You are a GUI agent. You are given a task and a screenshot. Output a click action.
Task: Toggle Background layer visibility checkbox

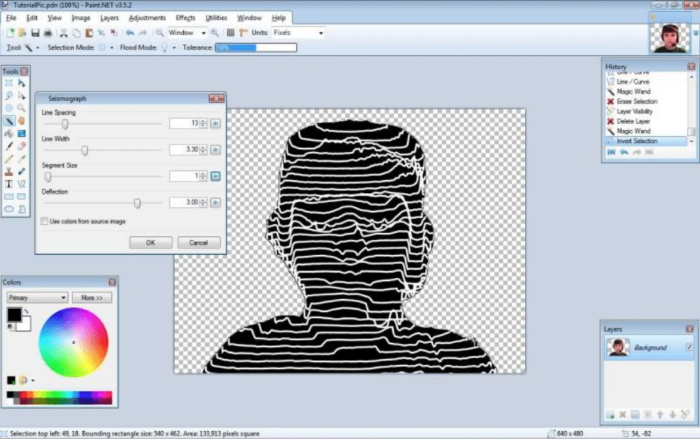[689, 347]
